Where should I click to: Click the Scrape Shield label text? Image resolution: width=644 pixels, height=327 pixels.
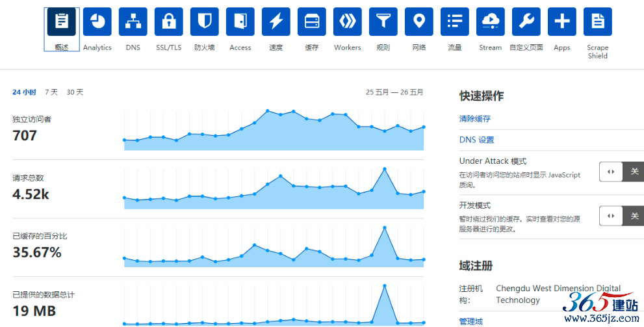[x=598, y=52]
